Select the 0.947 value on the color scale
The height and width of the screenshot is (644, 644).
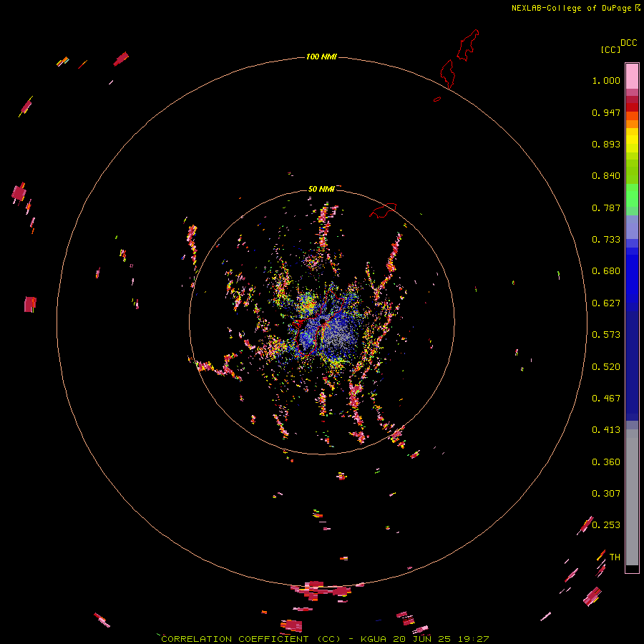606,112
